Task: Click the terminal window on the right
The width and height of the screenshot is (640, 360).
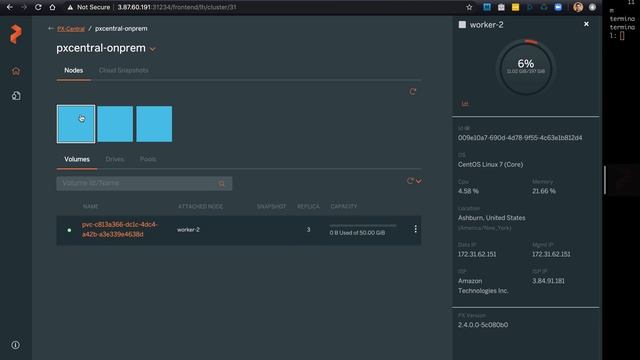Action: point(621,180)
